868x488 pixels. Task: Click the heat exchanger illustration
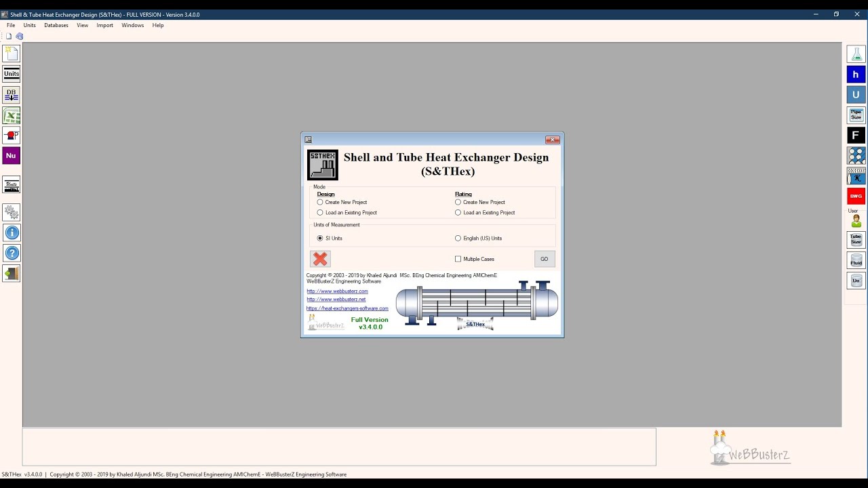[x=477, y=305]
